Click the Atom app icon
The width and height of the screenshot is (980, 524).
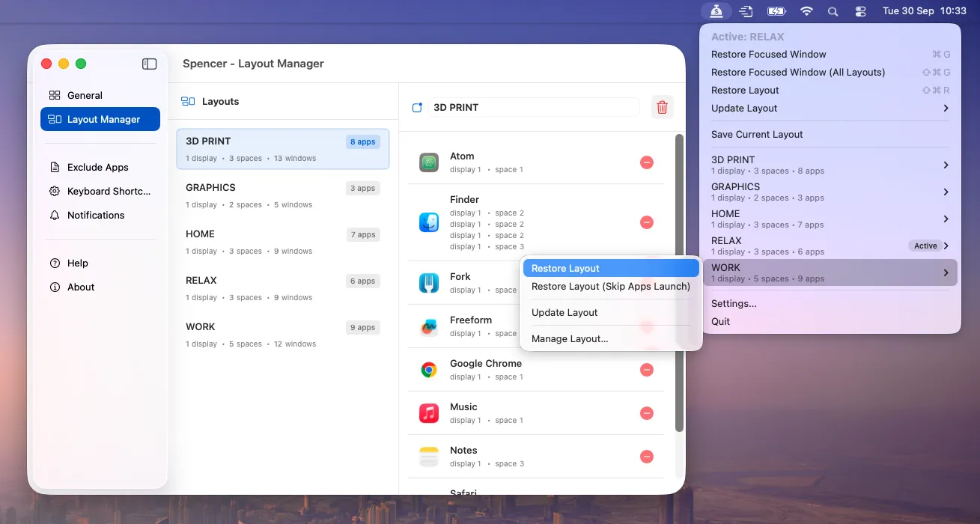(x=429, y=162)
